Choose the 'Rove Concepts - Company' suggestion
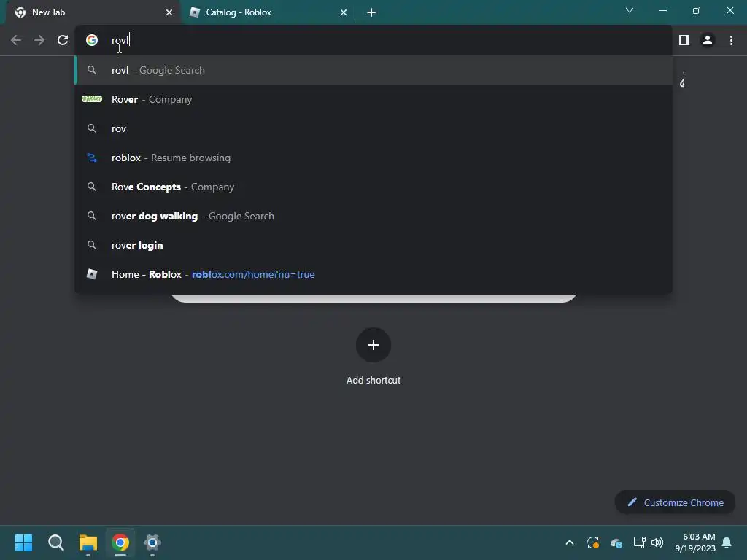 pos(373,187)
